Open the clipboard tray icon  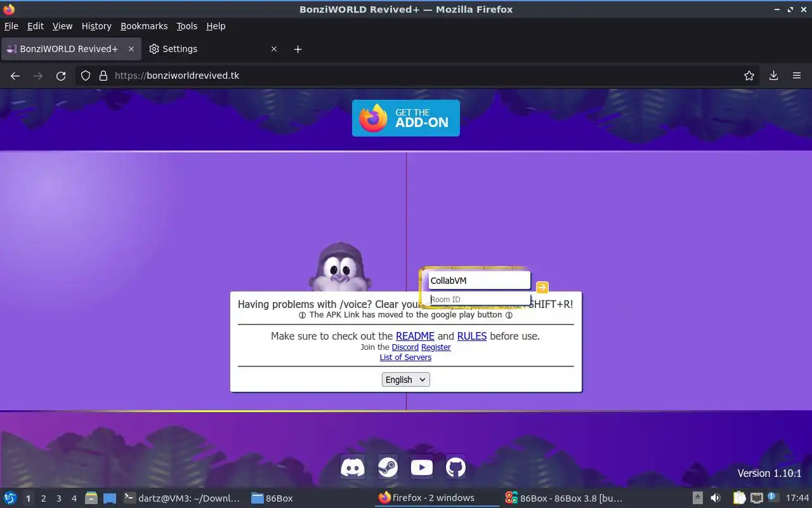pyautogui.click(x=739, y=498)
